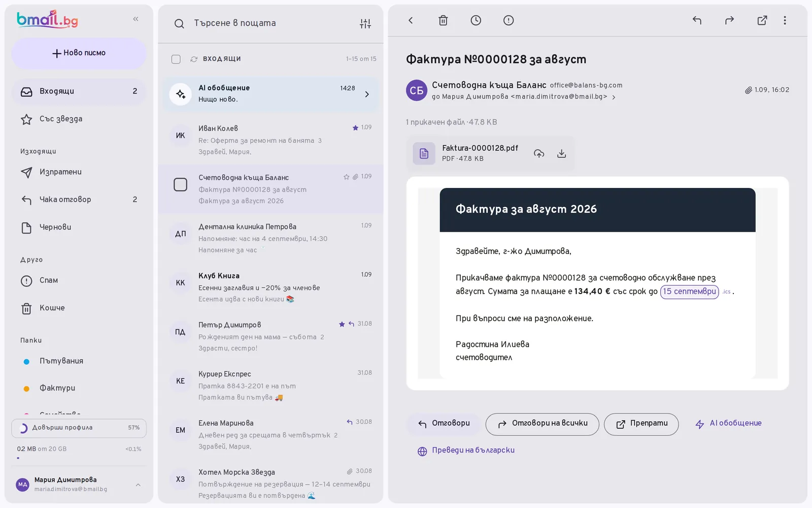812x508 pixels.
Task: Click Отговори на всички button
Action: (x=542, y=424)
